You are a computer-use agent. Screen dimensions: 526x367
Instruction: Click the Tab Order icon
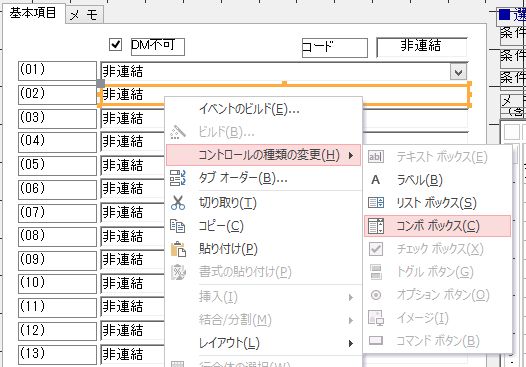(x=177, y=178)
